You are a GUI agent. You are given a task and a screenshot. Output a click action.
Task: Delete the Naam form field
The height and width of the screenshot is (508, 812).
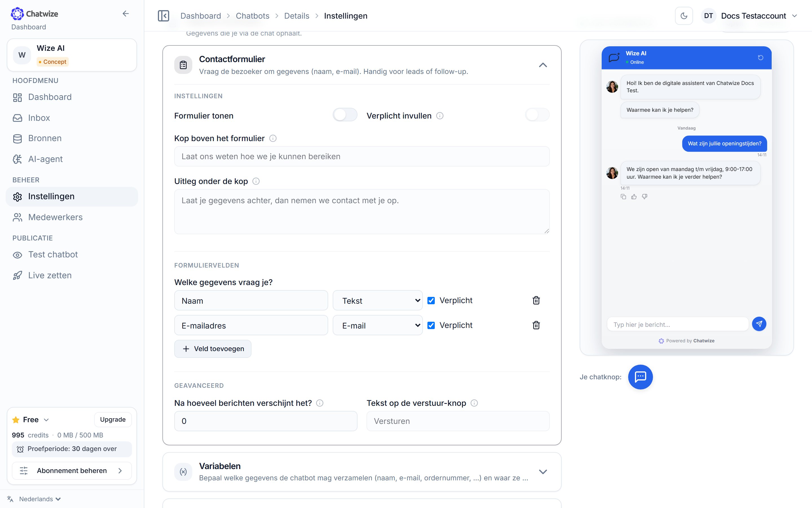(536, 300)
